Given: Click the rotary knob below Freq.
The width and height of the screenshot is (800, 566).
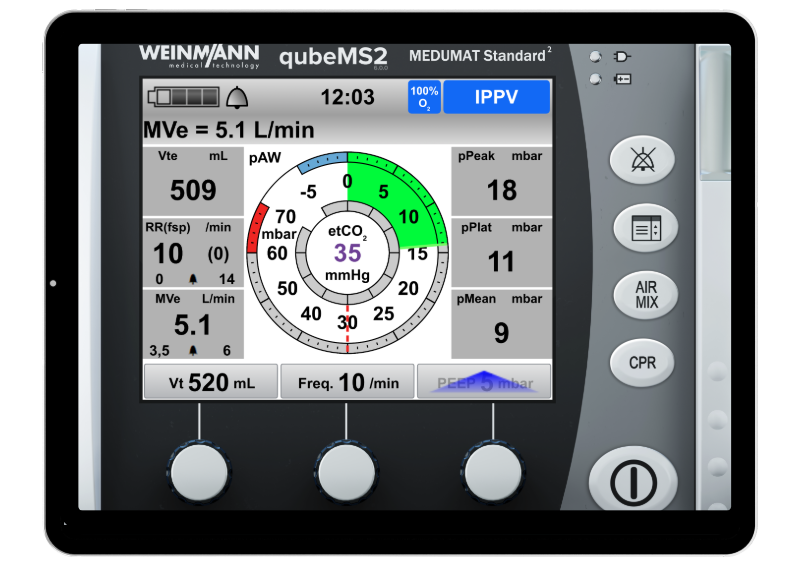Looking at the screenshot, I should coord(346,473).
